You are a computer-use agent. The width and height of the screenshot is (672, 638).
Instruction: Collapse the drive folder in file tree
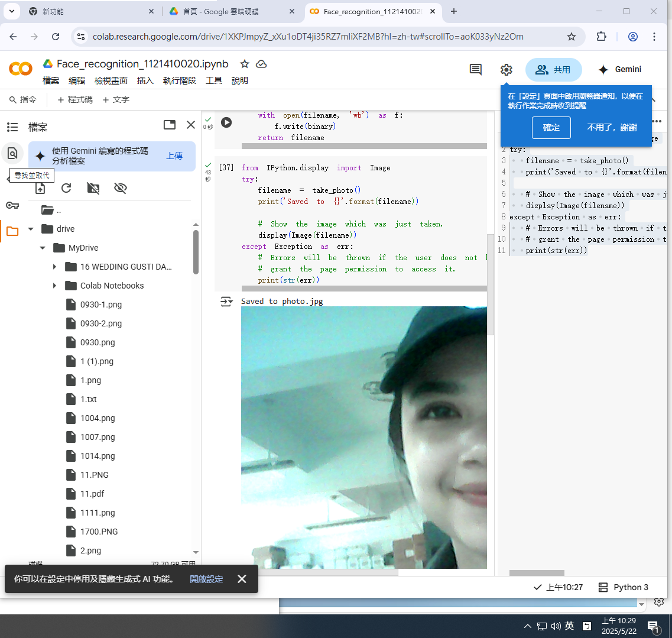pos(31,229)
